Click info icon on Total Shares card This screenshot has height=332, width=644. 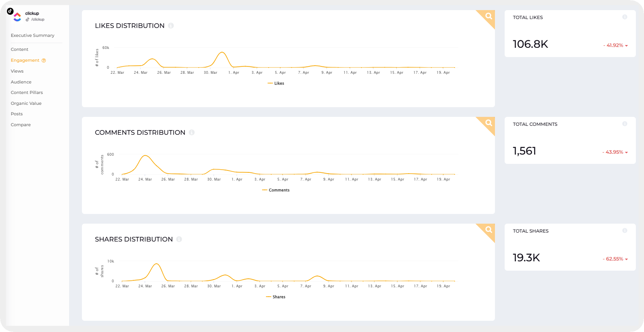tap(625, 231)
